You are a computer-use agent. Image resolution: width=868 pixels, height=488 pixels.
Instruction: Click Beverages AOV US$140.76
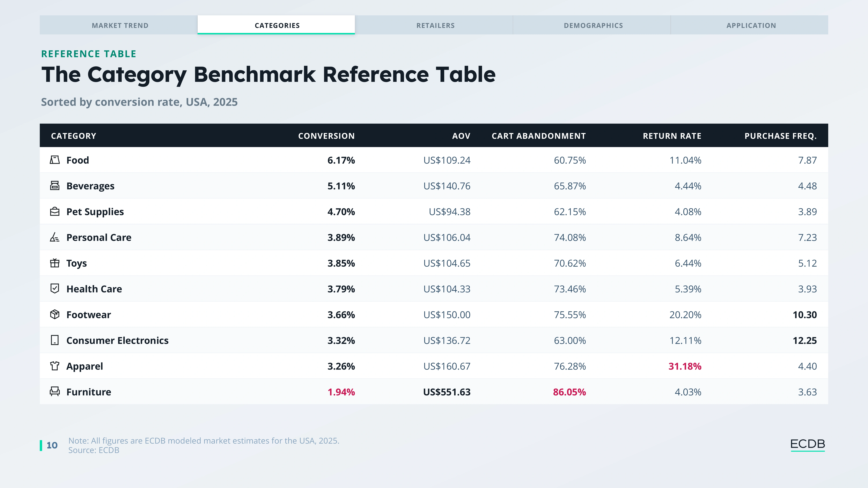pos(447,186)
